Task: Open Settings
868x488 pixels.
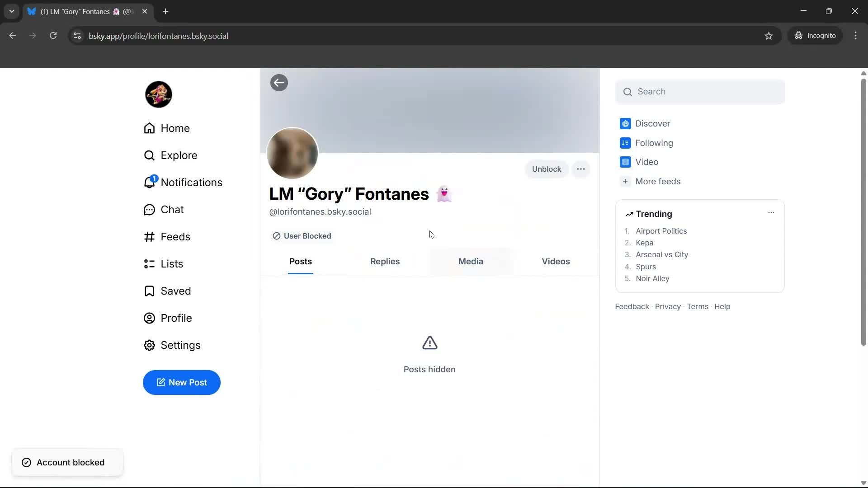Action: coord(181,345)
